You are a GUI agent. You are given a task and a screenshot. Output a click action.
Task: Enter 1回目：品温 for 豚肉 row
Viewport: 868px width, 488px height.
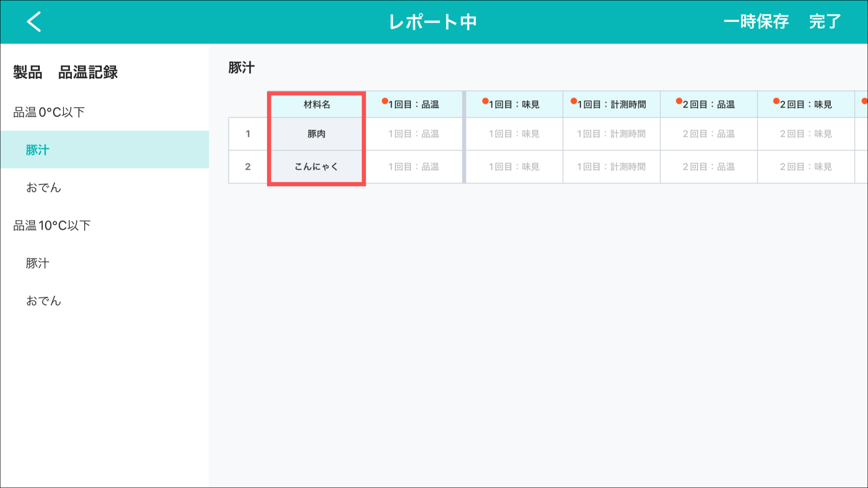click(x=414, y=134)
